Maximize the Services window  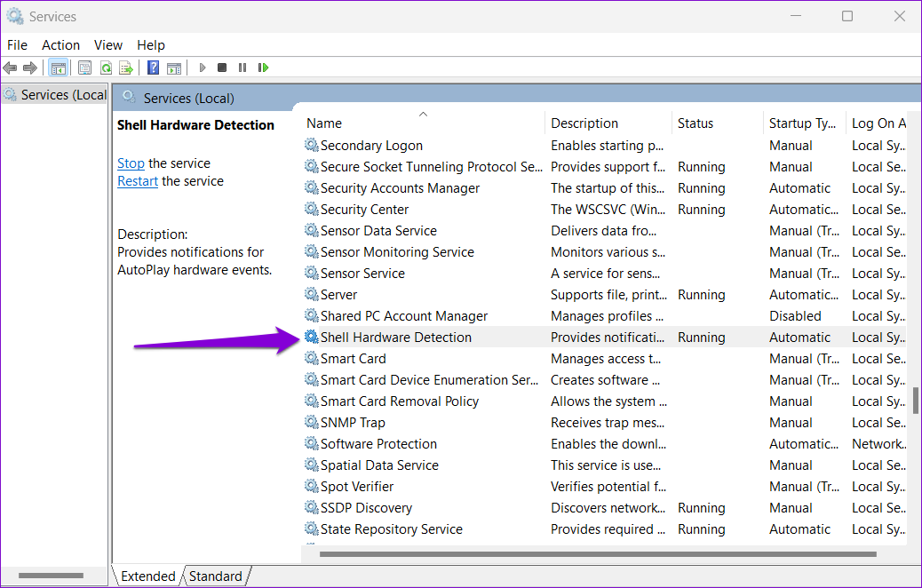[x=847, y=16]
